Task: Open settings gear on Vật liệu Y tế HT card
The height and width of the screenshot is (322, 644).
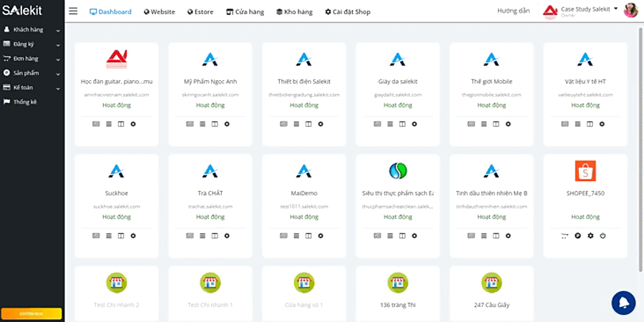Action: [602, 124]
